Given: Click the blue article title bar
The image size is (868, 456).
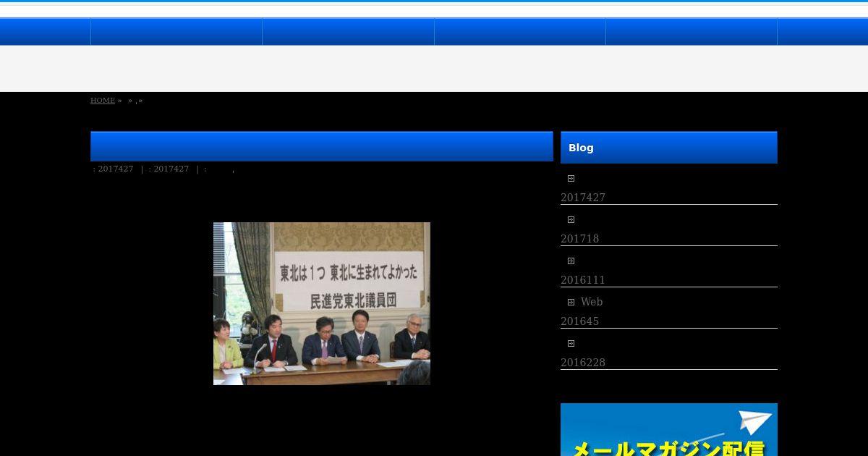Looking at the screenshot, I should [x=322, y=146].
